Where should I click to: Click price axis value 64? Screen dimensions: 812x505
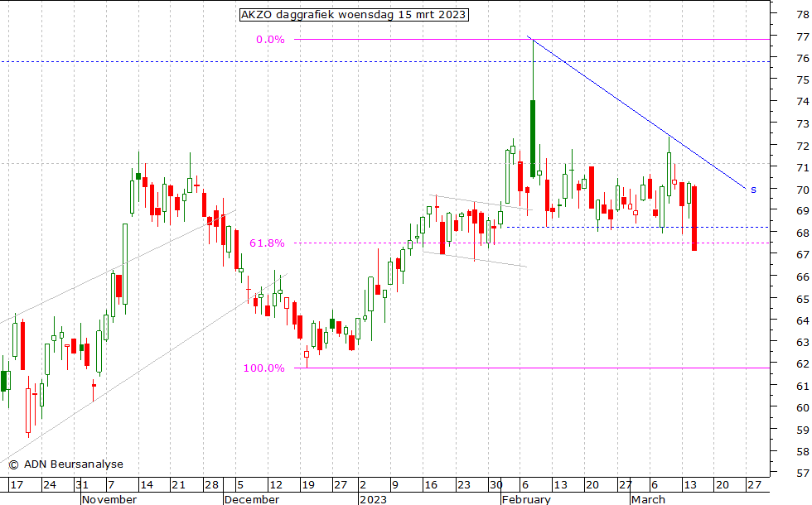click(803, 320)
